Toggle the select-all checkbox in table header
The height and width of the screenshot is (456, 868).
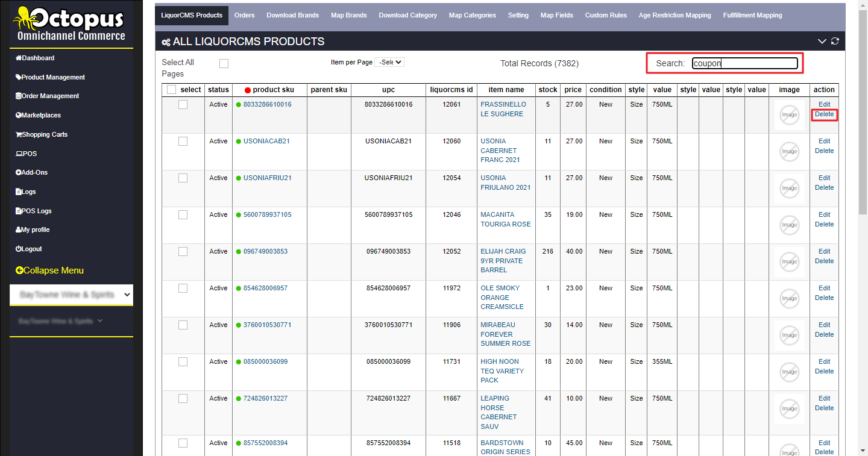pyautogui.click(x=171, y=90)
